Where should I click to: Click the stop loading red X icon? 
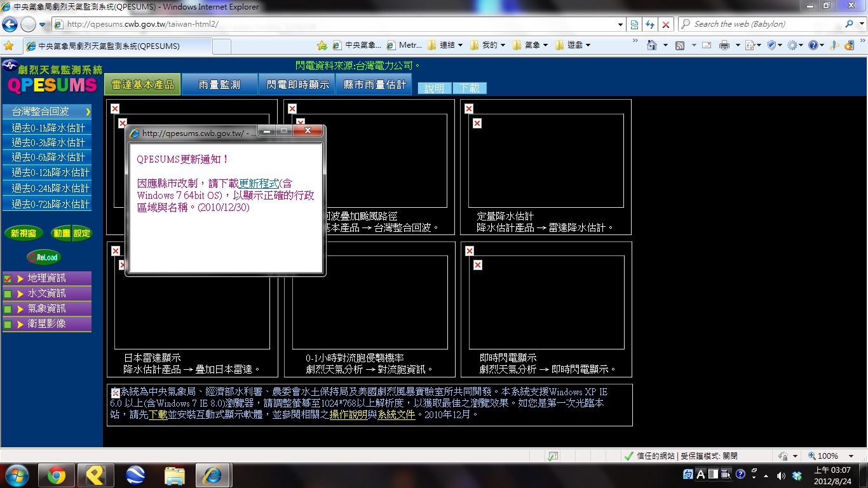click(x=665, y=24)
